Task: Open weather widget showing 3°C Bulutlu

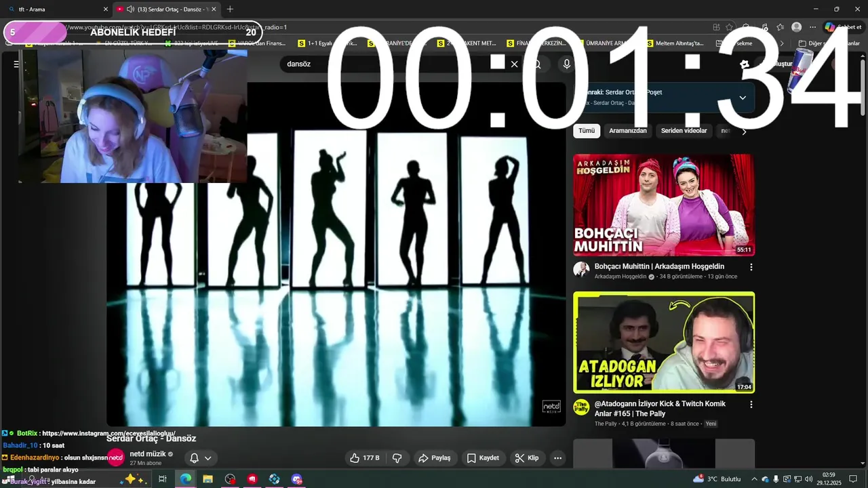Action: tap(717, 479)
